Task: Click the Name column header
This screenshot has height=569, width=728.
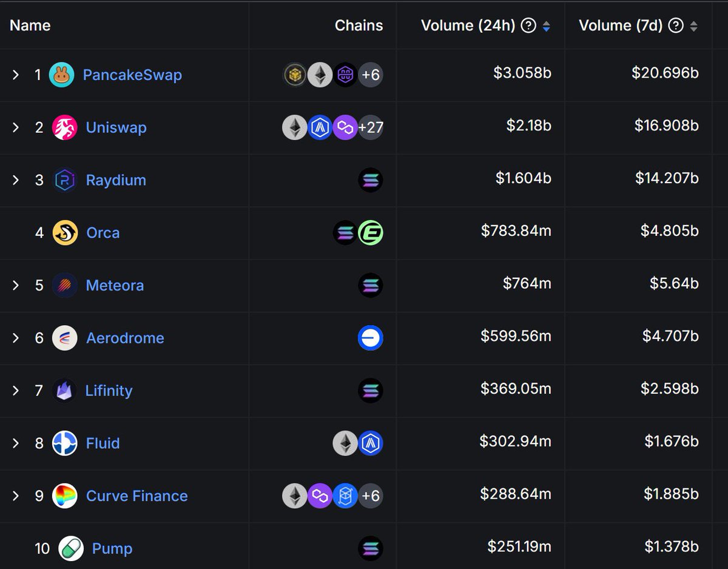Action: tap(30, 25)
